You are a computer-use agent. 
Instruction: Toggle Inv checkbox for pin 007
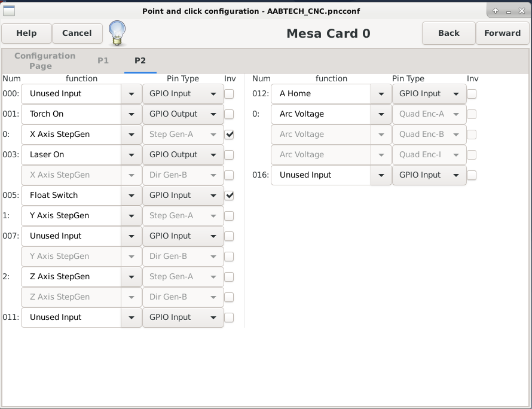pyautogui.click(x=229, y=236)
